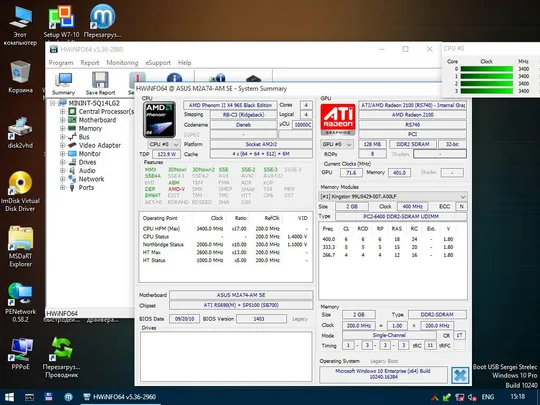Click the Windows Start button
Image resolution: width=540 pixels, height=405 pixels.
click(x=9, y=397)
